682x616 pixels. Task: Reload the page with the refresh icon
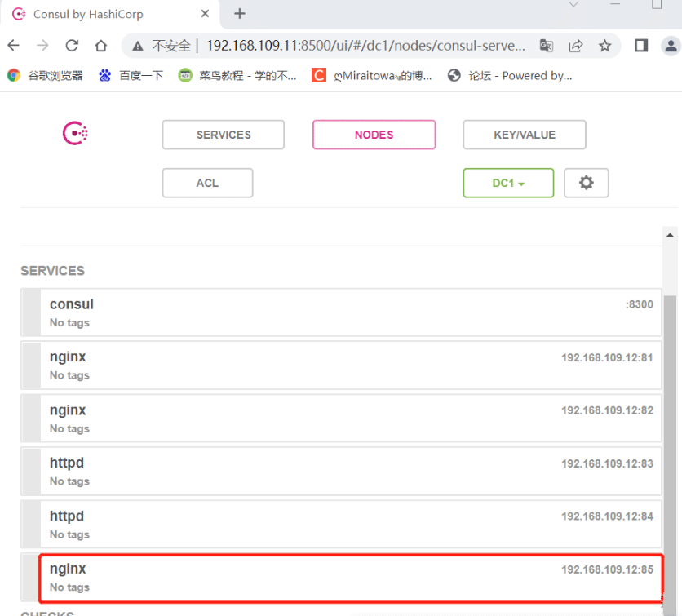pos(72,45)
